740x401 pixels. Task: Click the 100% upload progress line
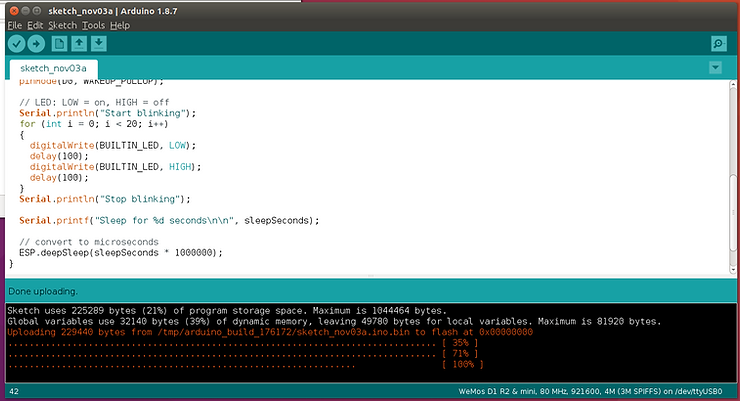coord(245,365)
